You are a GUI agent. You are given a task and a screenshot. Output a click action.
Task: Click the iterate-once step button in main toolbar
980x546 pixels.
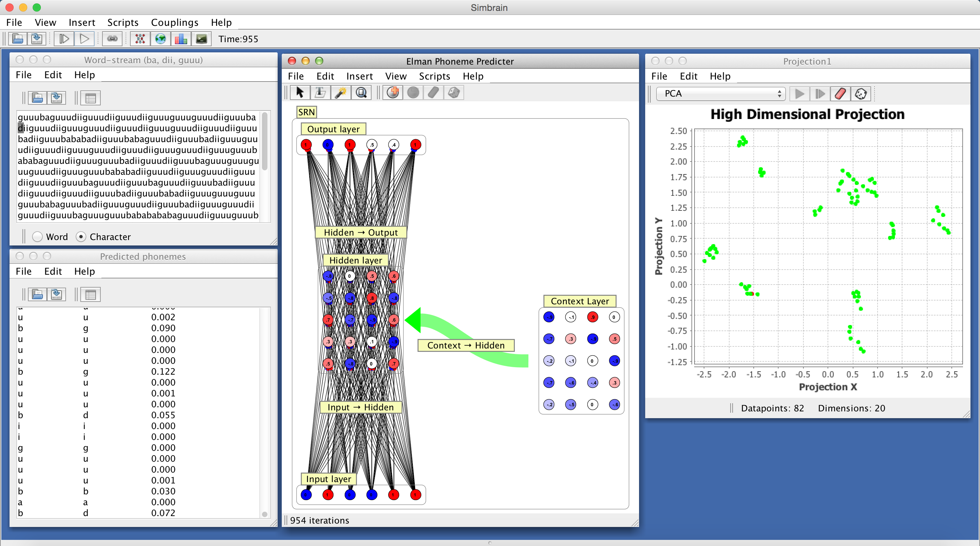(64, 39)
